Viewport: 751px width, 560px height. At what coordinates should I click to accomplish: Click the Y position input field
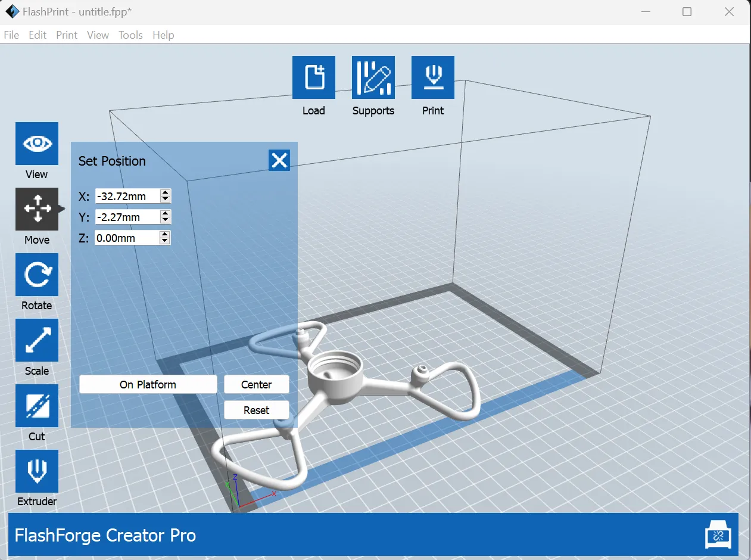point(127,217)
